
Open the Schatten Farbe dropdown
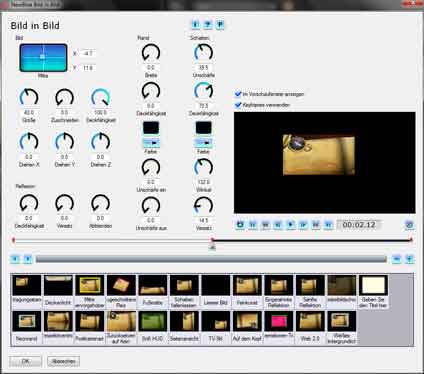pos(203,143)
